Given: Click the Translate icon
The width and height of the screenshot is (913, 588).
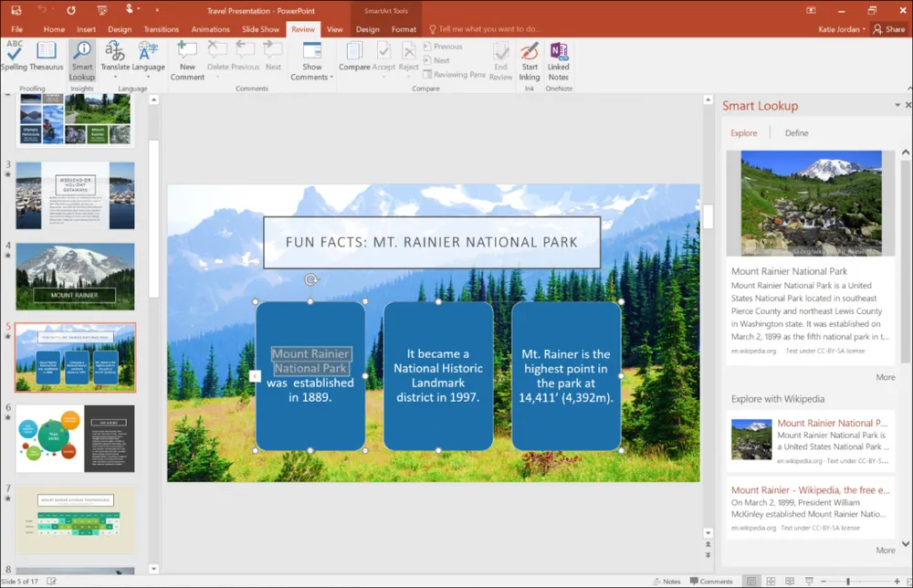Looking at the screenshot, I should (x=114, y=58).
